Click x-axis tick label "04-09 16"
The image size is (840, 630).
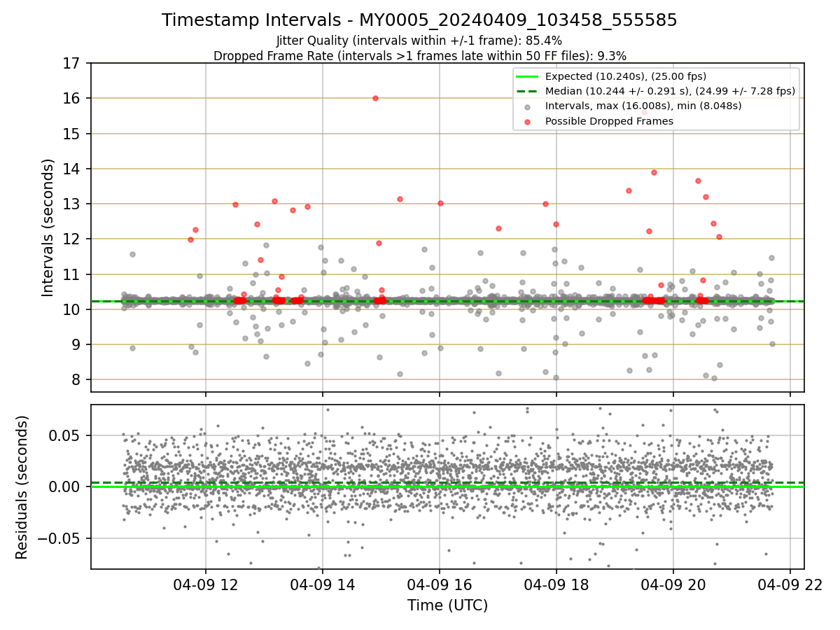click(440, 584)
